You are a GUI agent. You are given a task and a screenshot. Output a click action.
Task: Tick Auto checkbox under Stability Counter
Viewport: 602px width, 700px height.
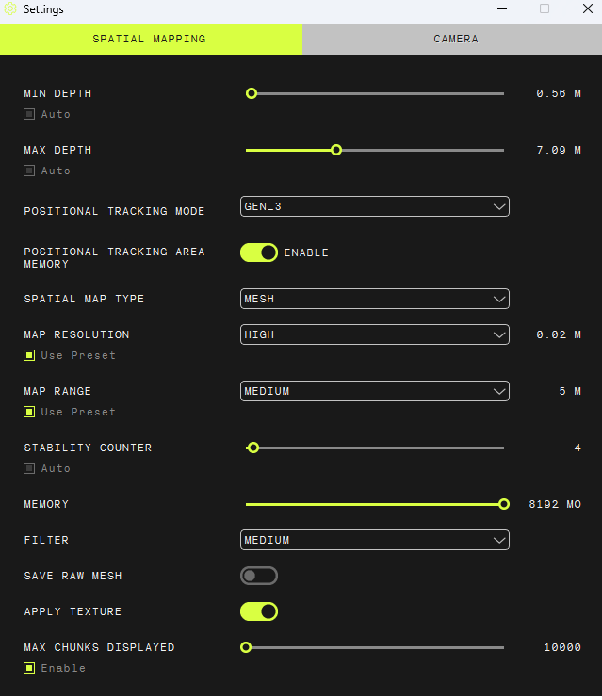coord(29,468)
